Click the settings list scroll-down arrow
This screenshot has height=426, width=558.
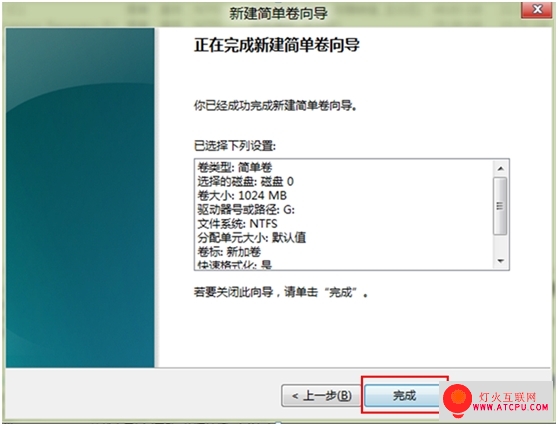pos(500,261)
